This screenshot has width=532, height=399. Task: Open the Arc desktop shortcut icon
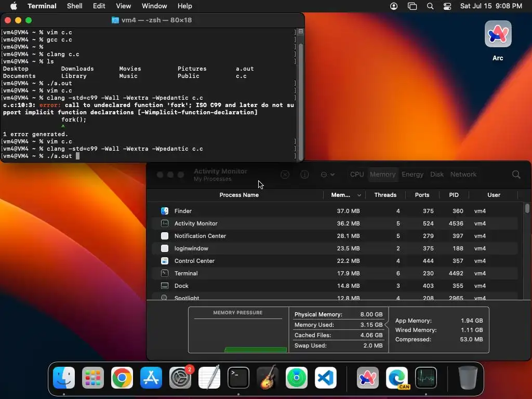pos(498,34)
